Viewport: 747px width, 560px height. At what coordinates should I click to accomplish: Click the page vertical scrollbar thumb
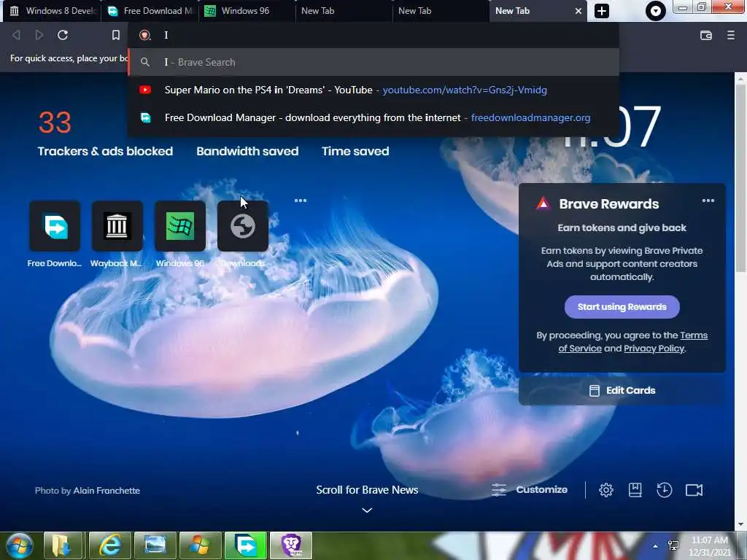740,179
